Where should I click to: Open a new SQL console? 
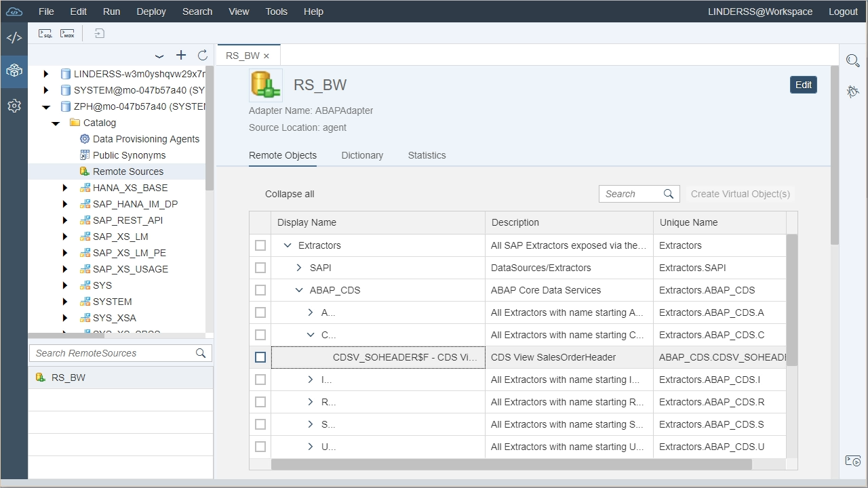click(x=45, y=33)
